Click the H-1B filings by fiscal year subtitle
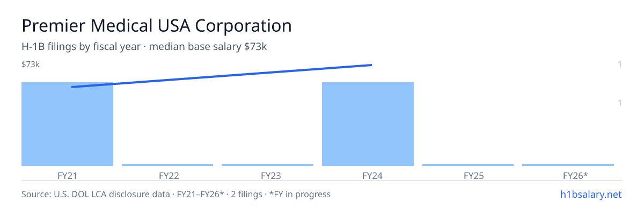Image resolution: width=644 pixels, height=215 pixels. (x=144, y=47)
